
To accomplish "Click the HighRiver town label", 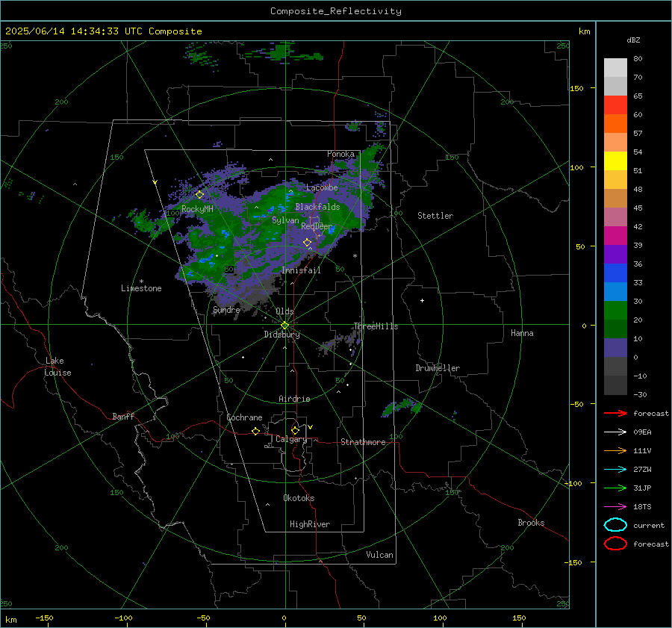I will coord(310,524).
